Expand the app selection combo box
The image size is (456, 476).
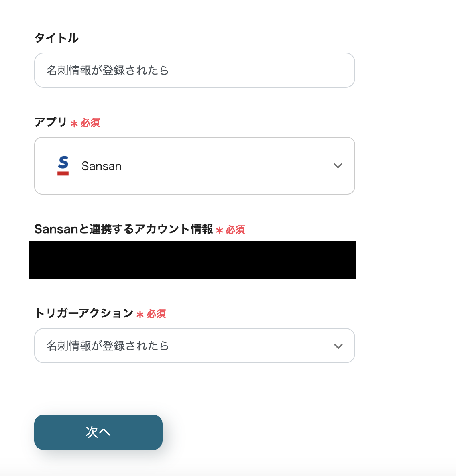click(195, 165)
